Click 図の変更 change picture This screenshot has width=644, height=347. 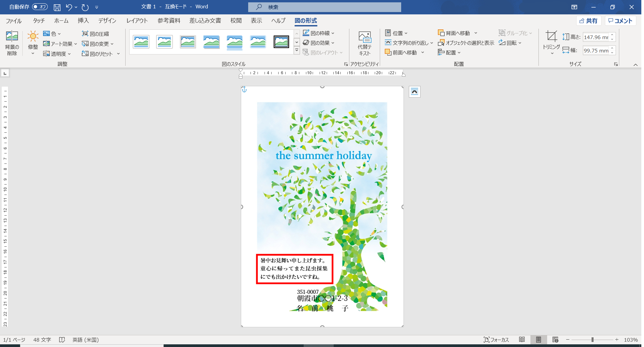pyautogui.click(x=98, y=44)
